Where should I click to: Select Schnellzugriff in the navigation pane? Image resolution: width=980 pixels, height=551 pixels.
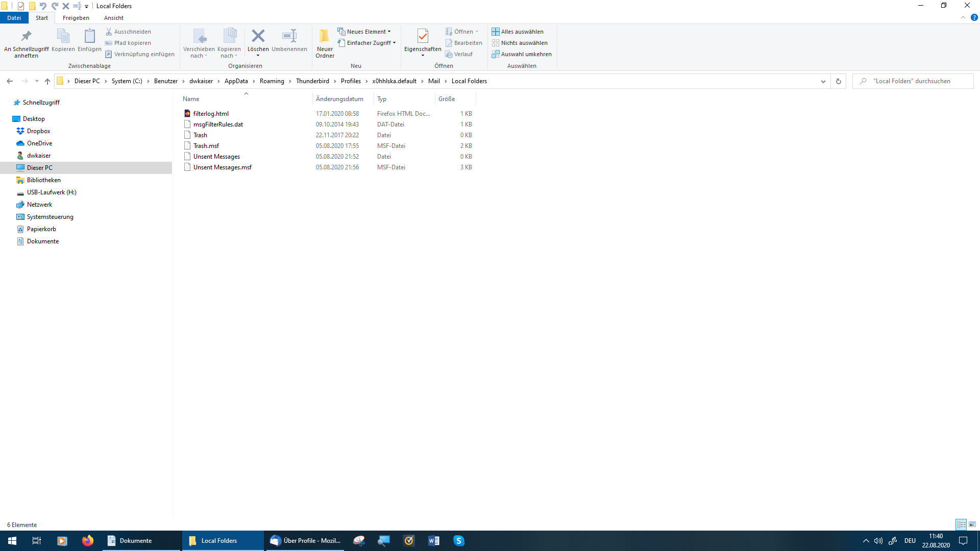click(x=41, y=103)
